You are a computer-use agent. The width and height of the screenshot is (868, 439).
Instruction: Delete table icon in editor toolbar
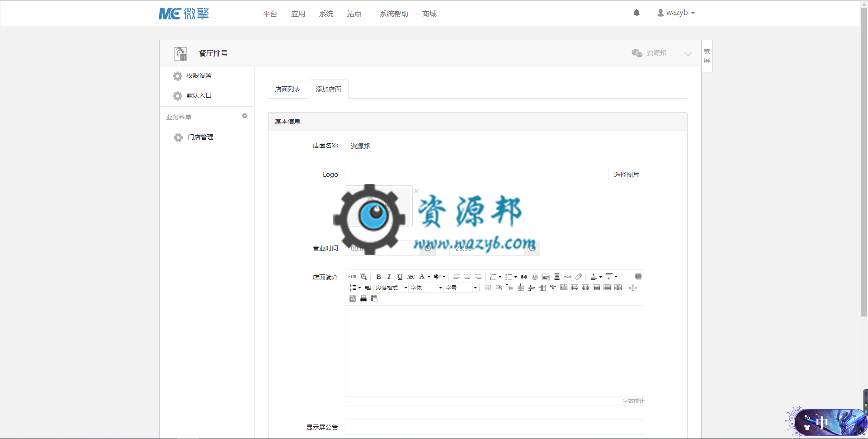coord(499,288)
